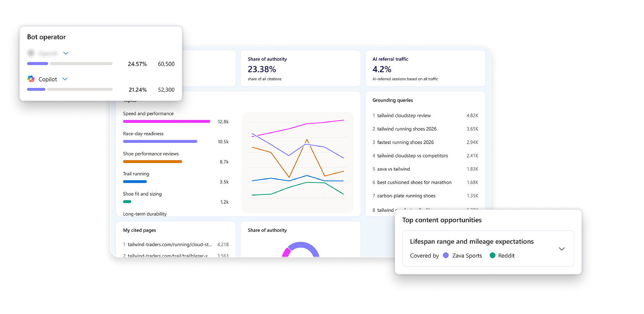The width and height of the screenshot is (644, 314).
Task: Click the 52,300 Copilot count value
Action: point(166,90)
